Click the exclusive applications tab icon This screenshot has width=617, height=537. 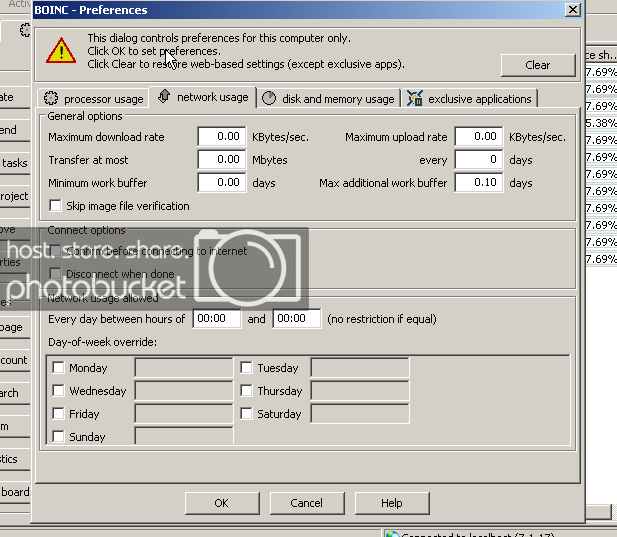[x=414, y=99]
